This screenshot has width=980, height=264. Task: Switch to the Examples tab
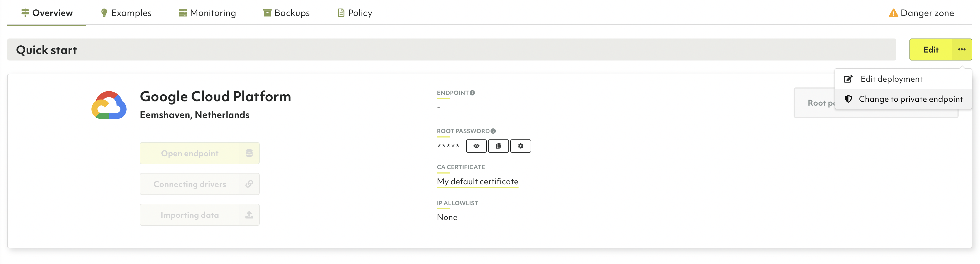(126, 13)
